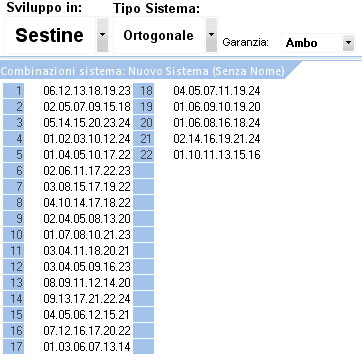Click row number 18 cell
Image resolution: width=362 pixels, height=363 pixels.
(x=144, y=91)
